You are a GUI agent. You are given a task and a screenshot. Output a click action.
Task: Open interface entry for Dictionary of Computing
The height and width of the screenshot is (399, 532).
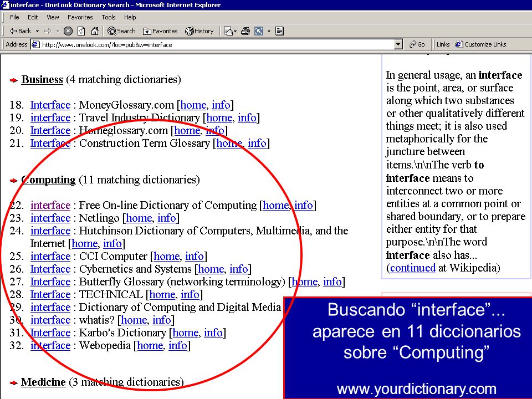(x=50, y=307)
